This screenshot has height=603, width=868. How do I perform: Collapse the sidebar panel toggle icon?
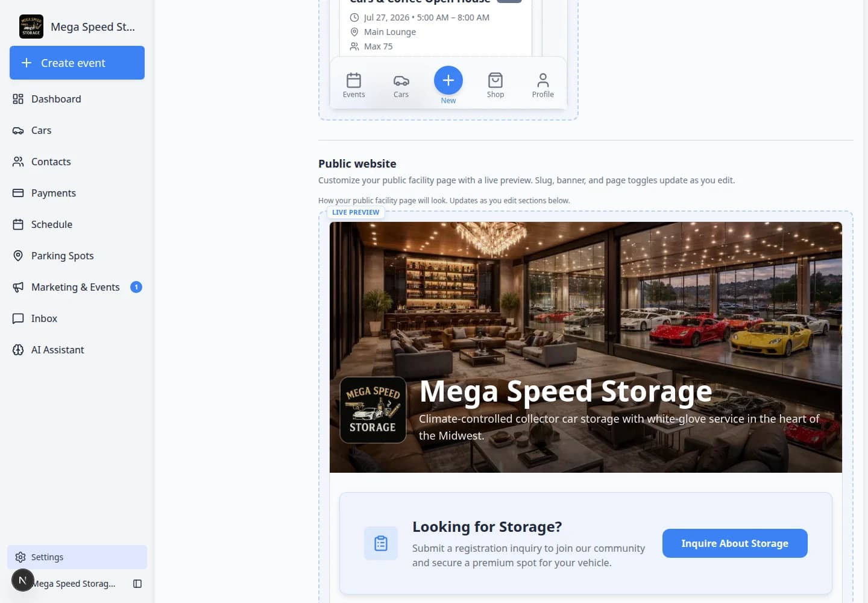point(137,584)
